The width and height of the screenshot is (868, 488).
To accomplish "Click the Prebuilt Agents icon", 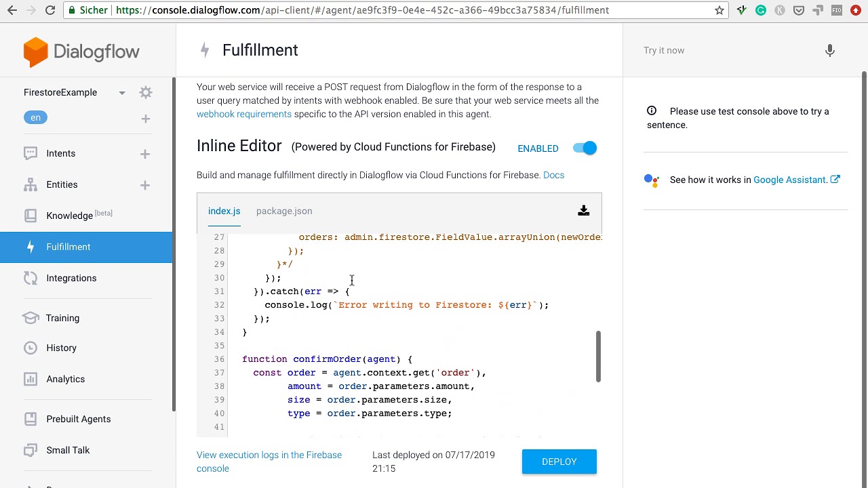I will coord(30,419).
